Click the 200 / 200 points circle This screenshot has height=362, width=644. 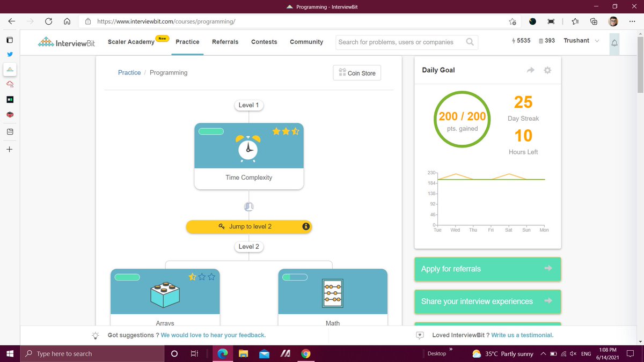coord(462,120)
